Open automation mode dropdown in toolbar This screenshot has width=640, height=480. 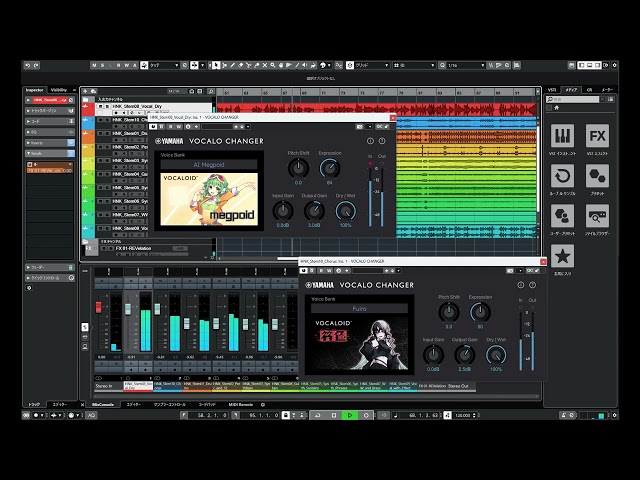(x=164, y=65)
